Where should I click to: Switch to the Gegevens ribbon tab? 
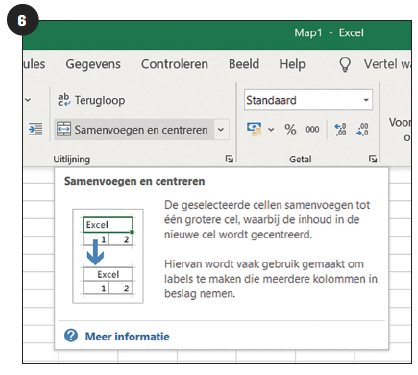coord(93,64)
